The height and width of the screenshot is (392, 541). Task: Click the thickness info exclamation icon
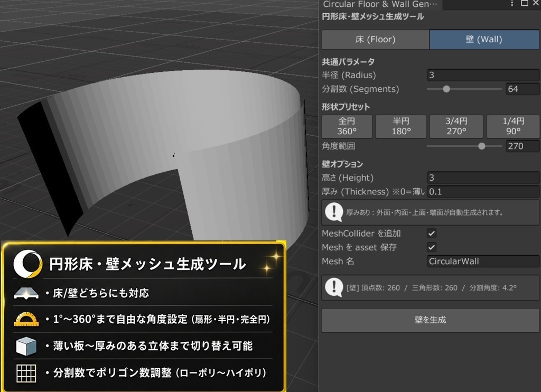(334, 212)
